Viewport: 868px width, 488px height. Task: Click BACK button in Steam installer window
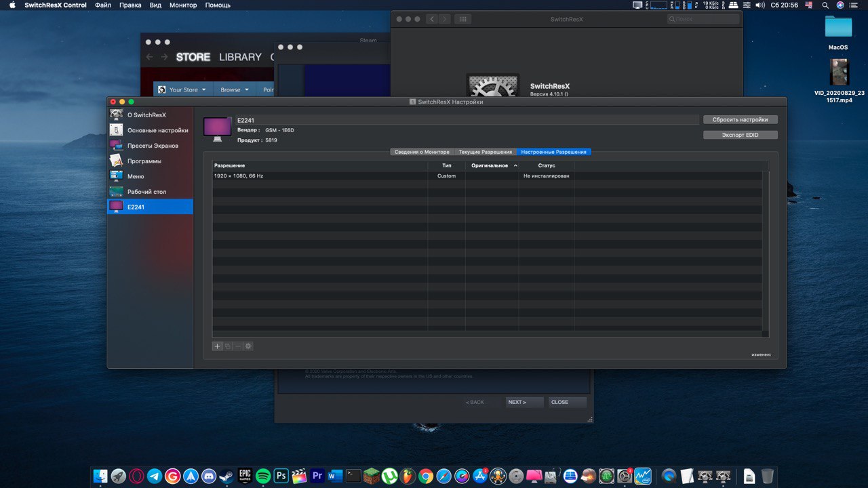(475, 402)
